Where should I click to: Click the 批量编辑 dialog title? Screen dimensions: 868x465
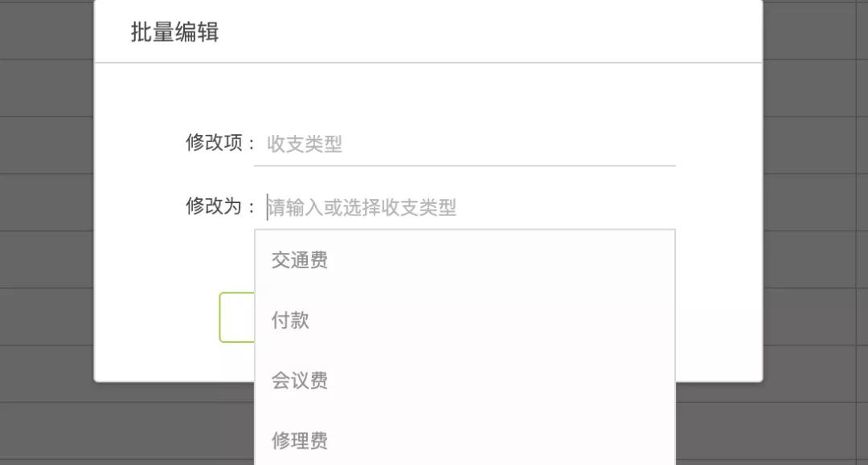pyautogui.click(x=174, y=32)
